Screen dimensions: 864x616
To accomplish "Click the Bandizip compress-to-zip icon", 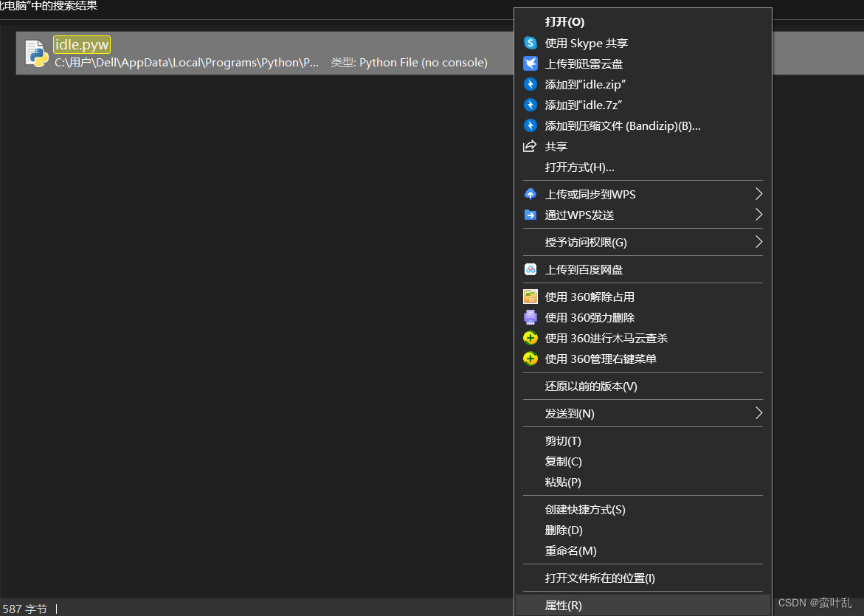I will tap(531, 84).
